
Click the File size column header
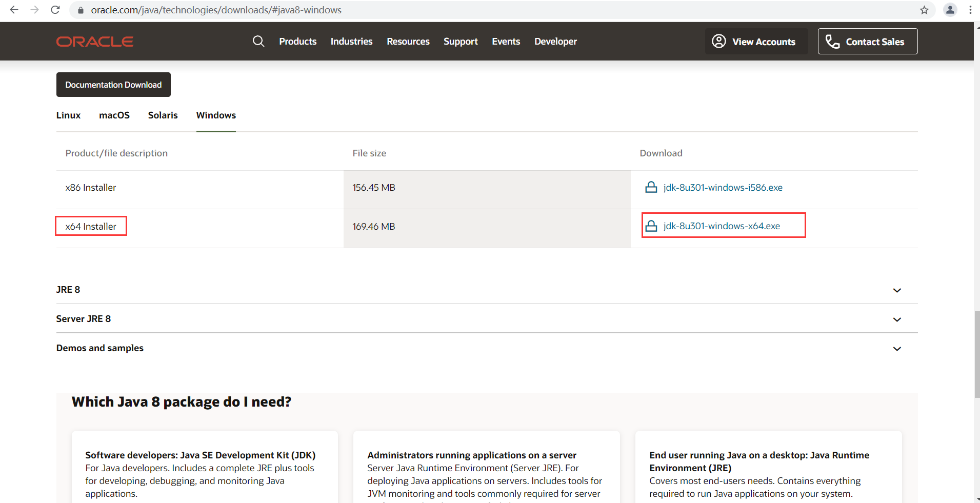369,153
